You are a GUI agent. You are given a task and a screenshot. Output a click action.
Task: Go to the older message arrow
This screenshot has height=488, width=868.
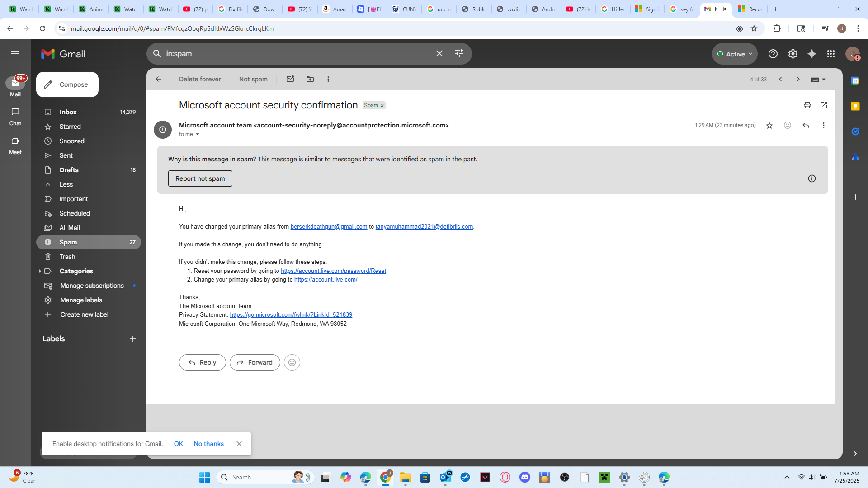click(x=798, y=79)
